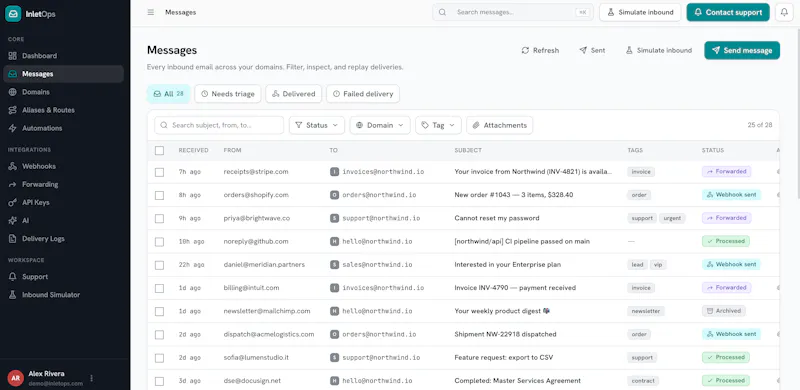Open the notifications bell icon
800x390 pixels.
tap(784, 12)
